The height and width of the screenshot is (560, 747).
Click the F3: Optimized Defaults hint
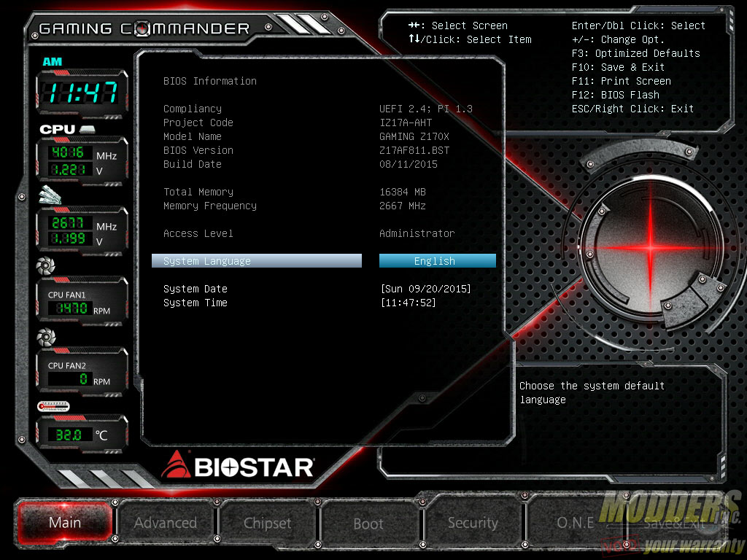pos(636,53)
